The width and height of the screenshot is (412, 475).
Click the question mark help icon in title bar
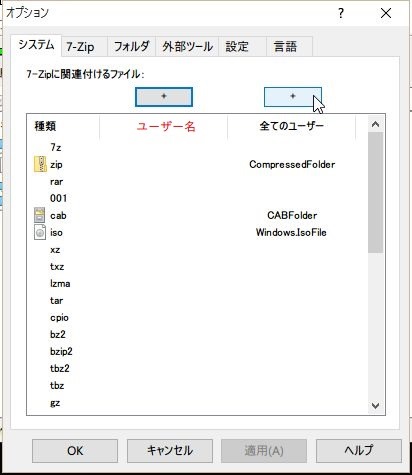(341, 13)
